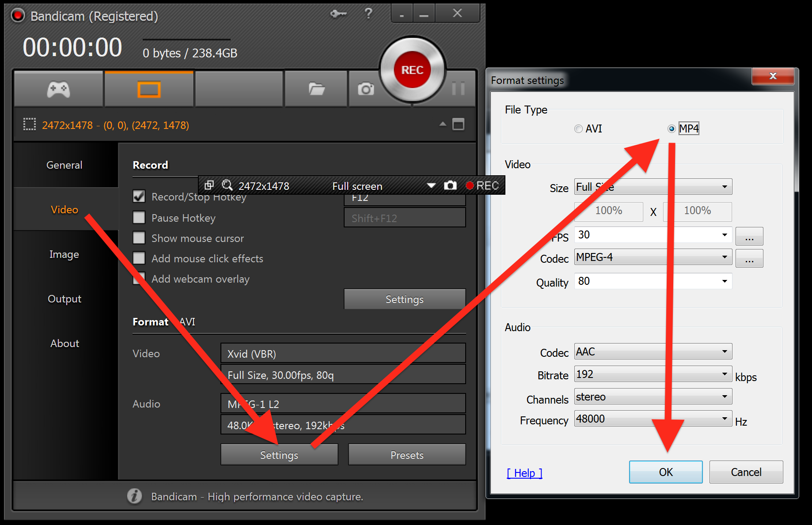Click the Shift+F12 pause hotkey field
Viewport: 812px width, 525px height.
click(405, 218)
